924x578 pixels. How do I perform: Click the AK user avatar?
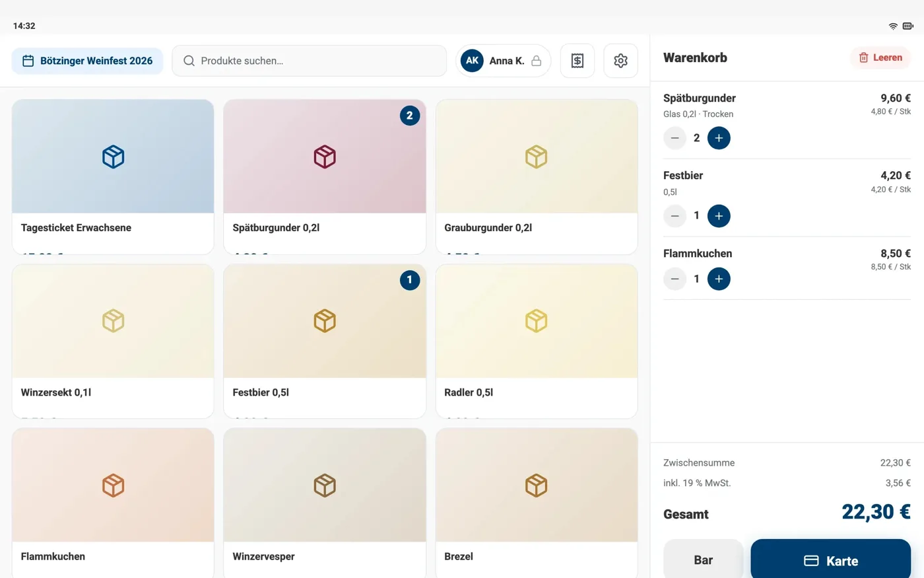(x=472, y=61)
